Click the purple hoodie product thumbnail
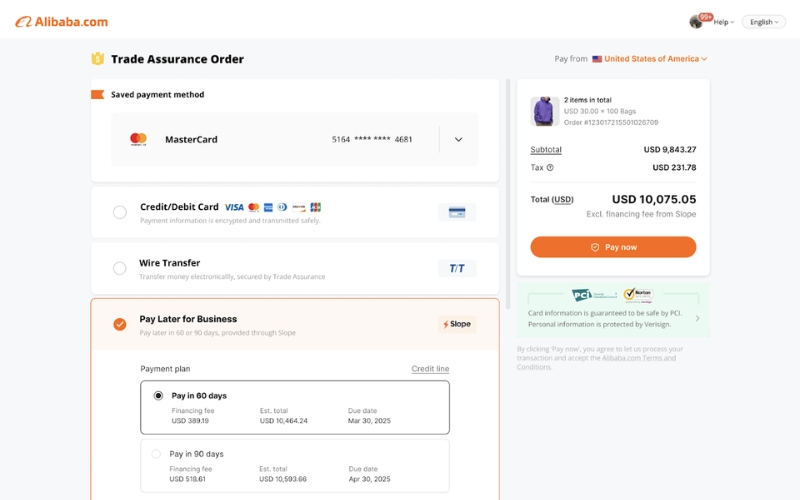 coord(544,111)
